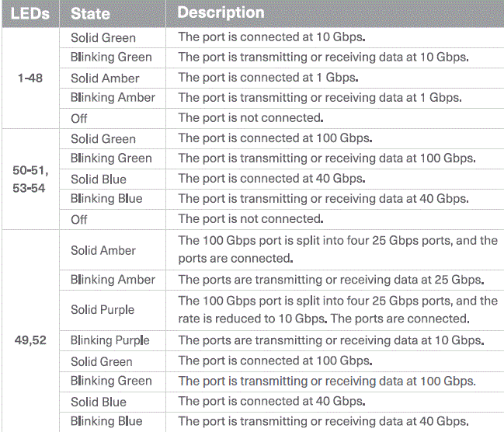
Task: Click Solid Amber state in the 1-48 group
Action: (x=105, y=78)
